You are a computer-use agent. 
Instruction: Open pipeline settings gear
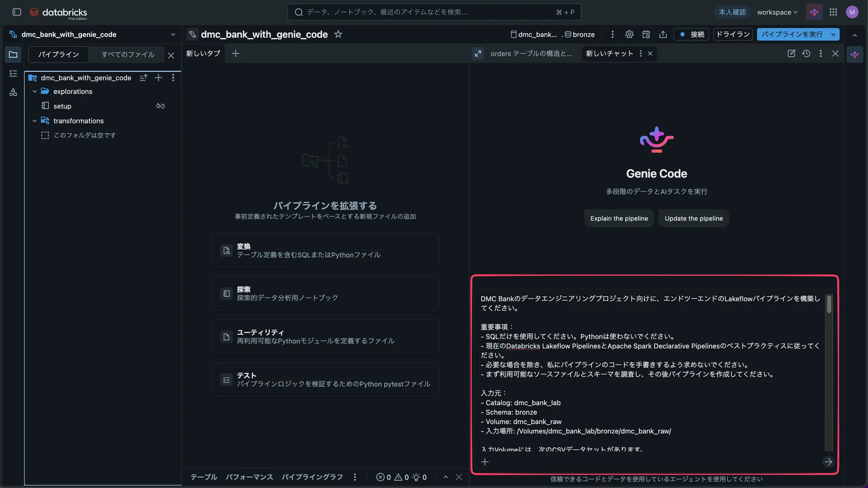[629, 34]
